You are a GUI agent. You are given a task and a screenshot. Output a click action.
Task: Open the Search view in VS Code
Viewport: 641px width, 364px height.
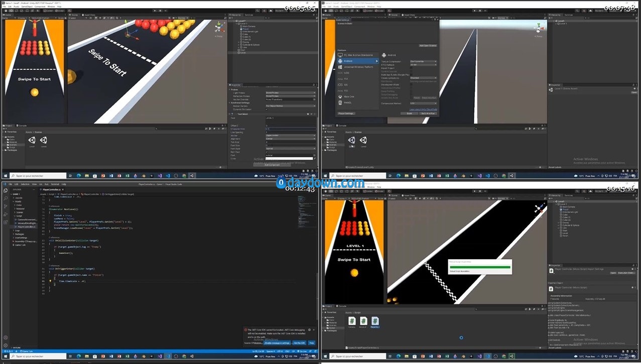[6, 199]
